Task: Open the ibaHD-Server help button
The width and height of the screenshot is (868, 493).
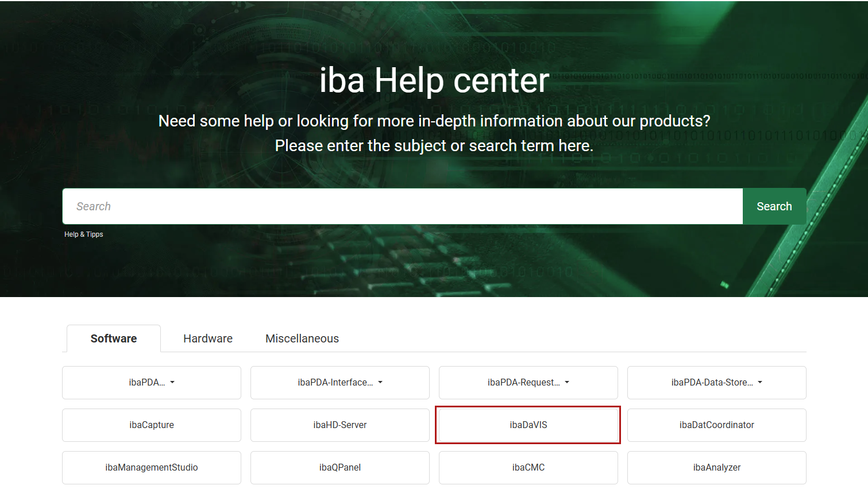Action: (340, 425)
